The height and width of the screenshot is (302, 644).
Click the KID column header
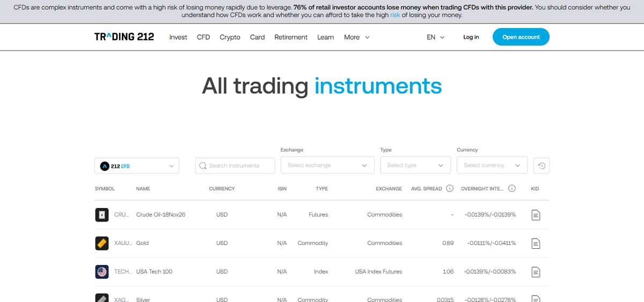click(x=535, y=189)
